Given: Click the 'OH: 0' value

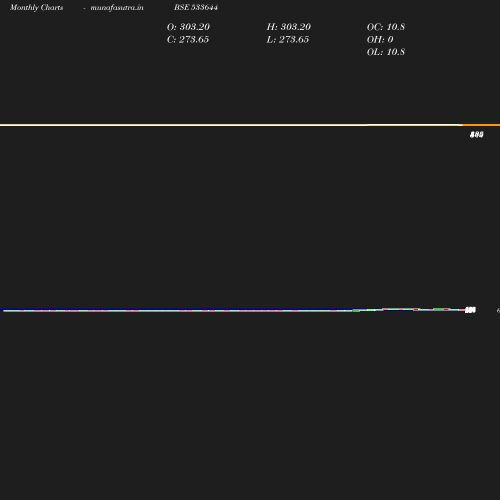Looking at the screenshot, I should (x=380, y=40).
